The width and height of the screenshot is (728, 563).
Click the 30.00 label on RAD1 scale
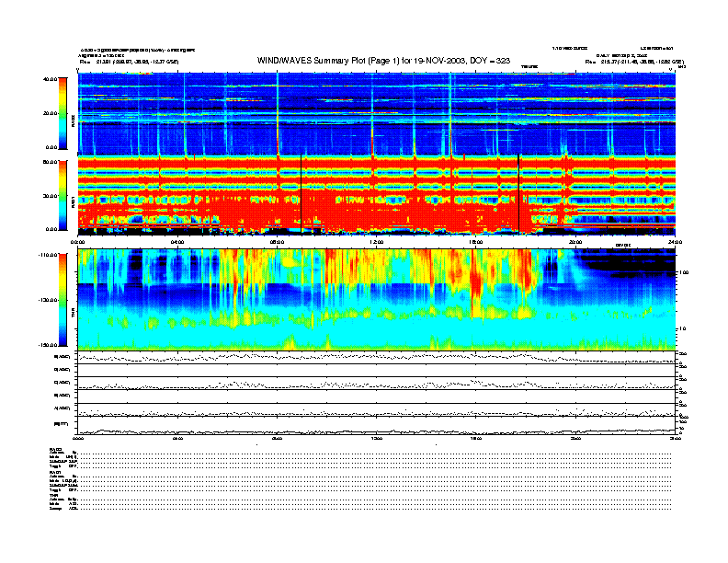(x=51, y=196)
